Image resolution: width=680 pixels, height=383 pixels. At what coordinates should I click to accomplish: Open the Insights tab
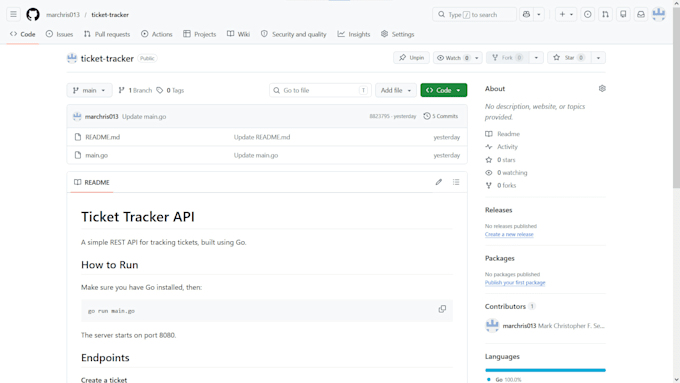click(x=354, y=34)
